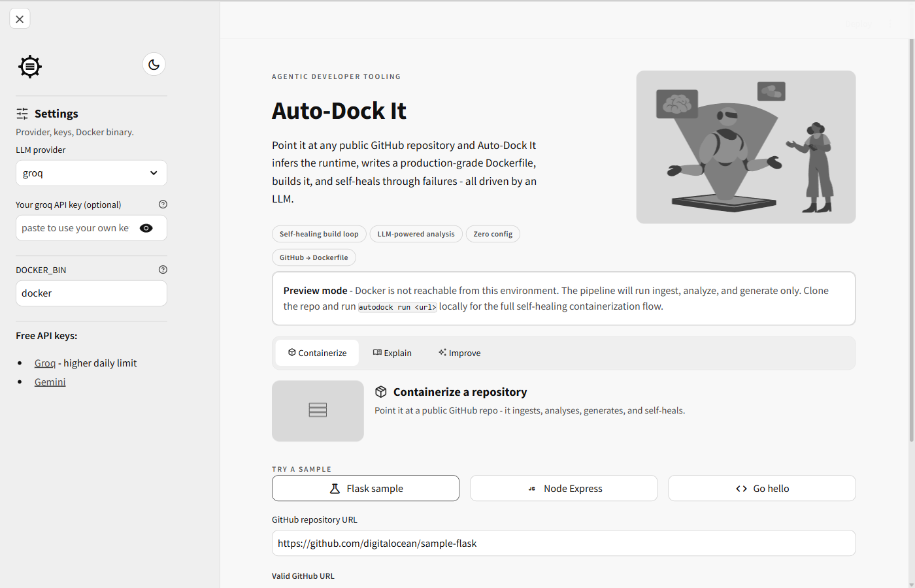Toggle dark mode with the moon icon

pos(154,64)
